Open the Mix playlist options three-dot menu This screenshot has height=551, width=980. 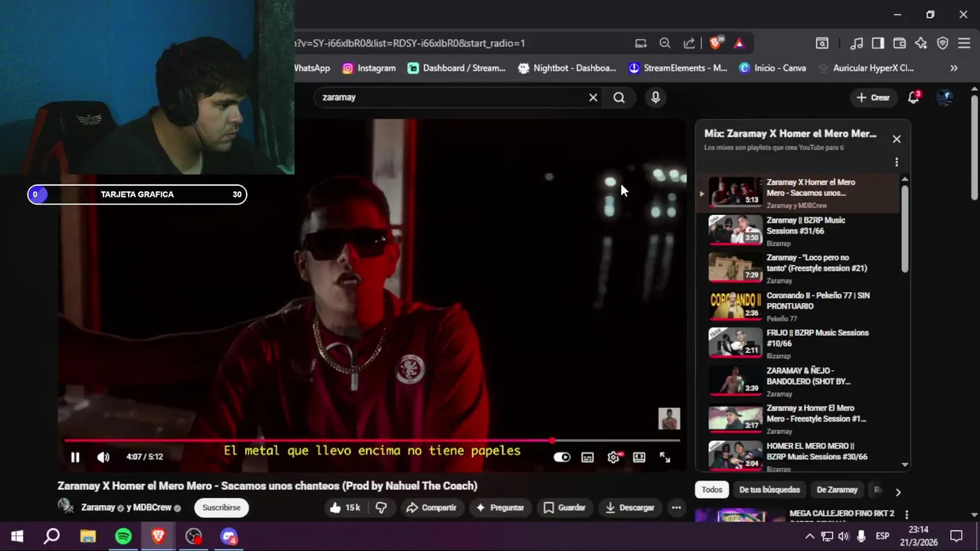click(x=897, y=162)
